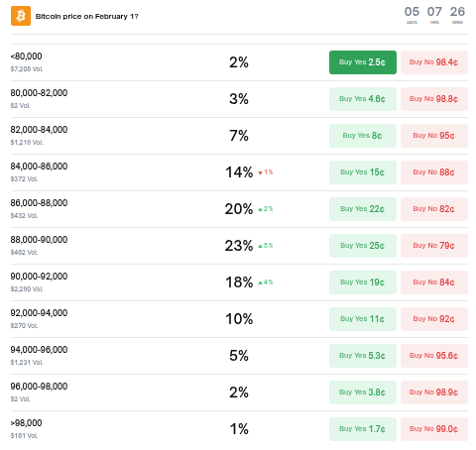The image size is (476, 450).
Task: Buy No 95¢ for 82,000-84,000
Action: point(434,136)
